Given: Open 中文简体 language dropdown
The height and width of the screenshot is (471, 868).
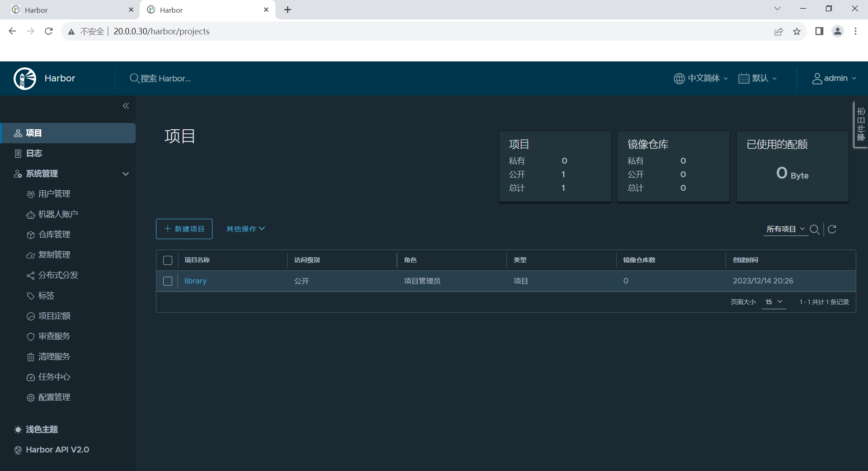Looking at the screenshot, I should [701, 79].
